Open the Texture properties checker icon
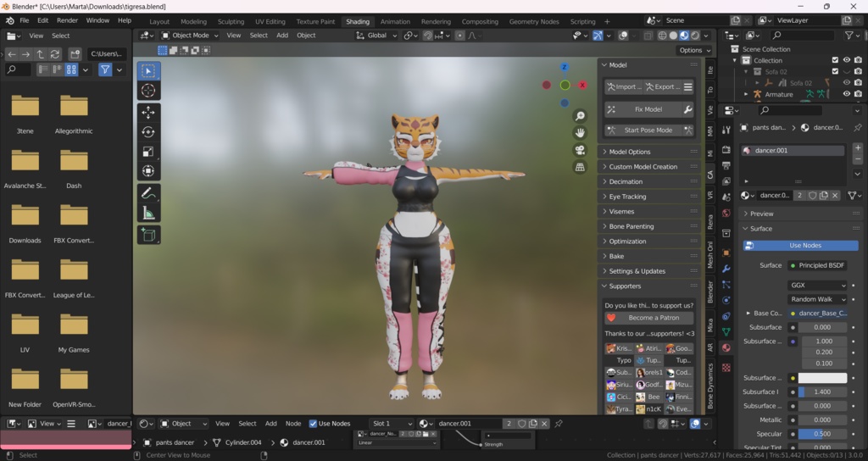This screenshot has height=461, width=868. point(726,368)
